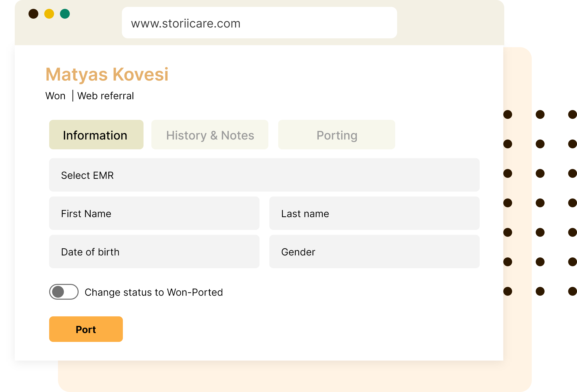Switch to the Information tab
The height and width of the screenshot is (392, 577).
tap(96, 135)
